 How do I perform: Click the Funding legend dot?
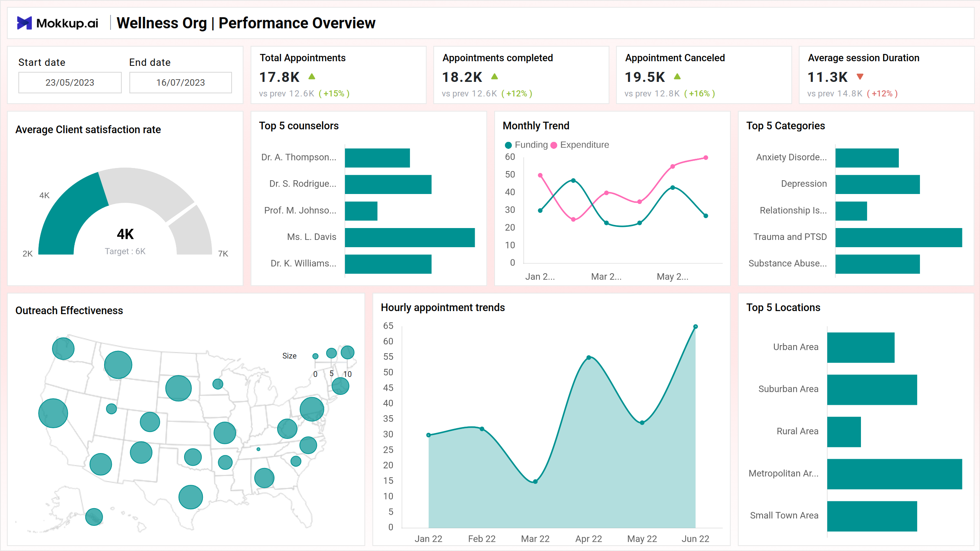click(x=508, y=145)
